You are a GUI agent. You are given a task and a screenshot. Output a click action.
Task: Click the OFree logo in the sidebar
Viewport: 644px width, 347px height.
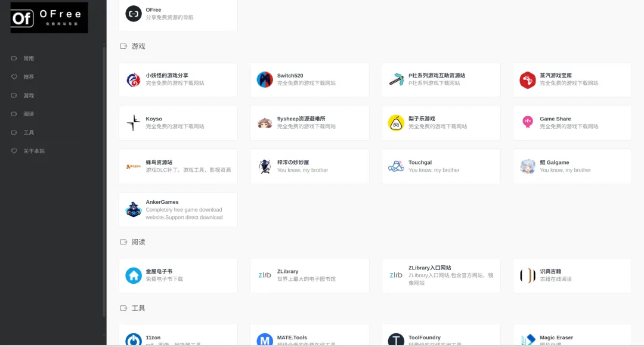[x=49, y=18]
